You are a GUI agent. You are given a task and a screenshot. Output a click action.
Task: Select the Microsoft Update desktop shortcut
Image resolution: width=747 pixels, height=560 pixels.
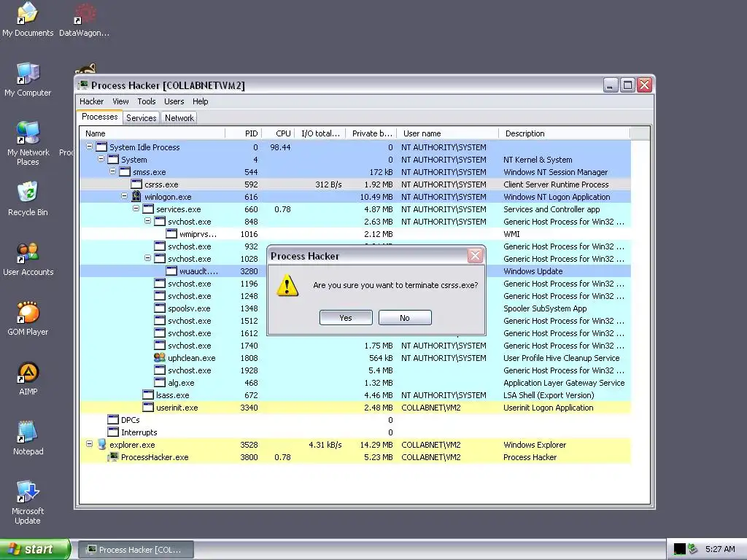coord(28,502)
